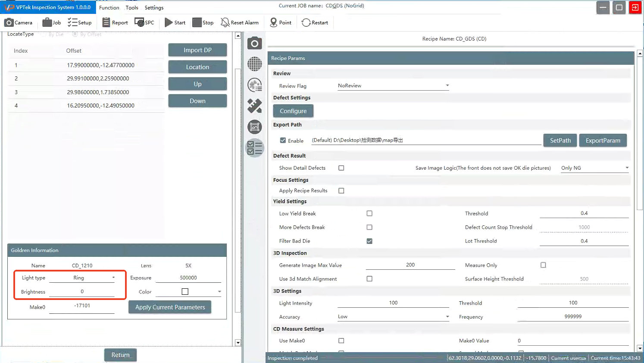
Task: Select offset row 29.99100000,2.25900000
Action: click(x=86, y=79)
